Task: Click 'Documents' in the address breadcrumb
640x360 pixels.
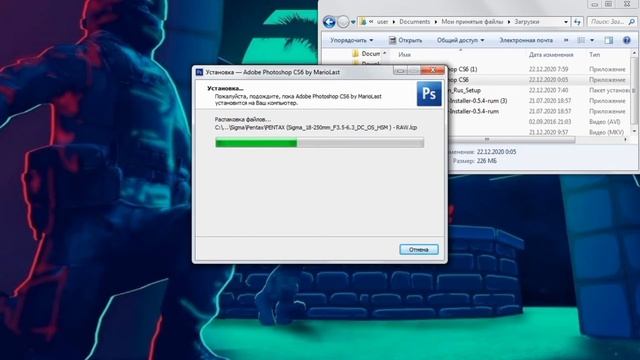Action: pos(414,22)
